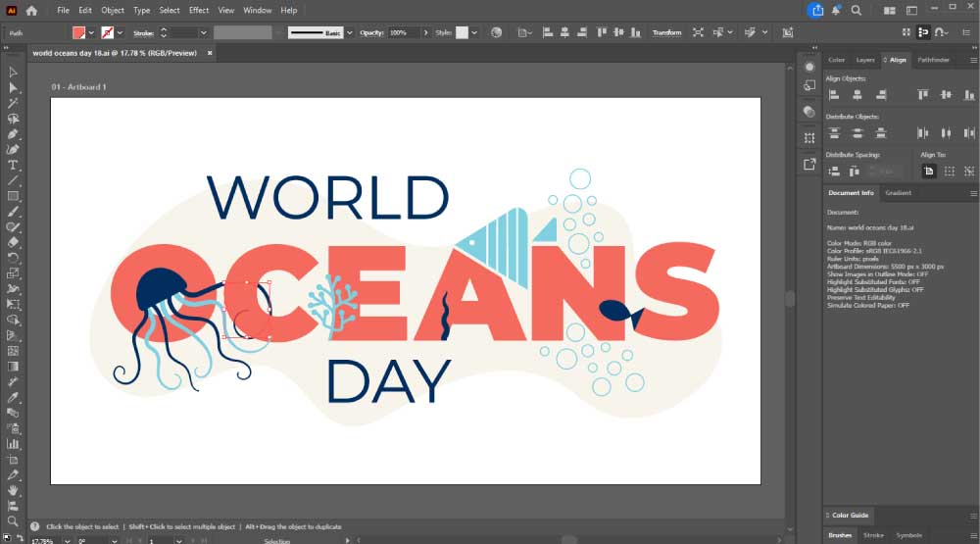The image size is (980, 544).
Task: Click the coral fill color swatch
Action: [79, 32]
